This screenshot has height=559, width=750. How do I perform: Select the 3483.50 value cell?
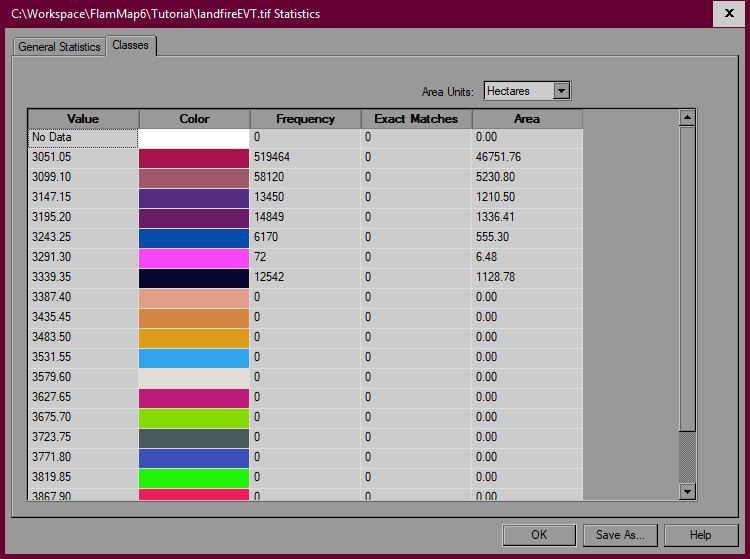point(83,339)
